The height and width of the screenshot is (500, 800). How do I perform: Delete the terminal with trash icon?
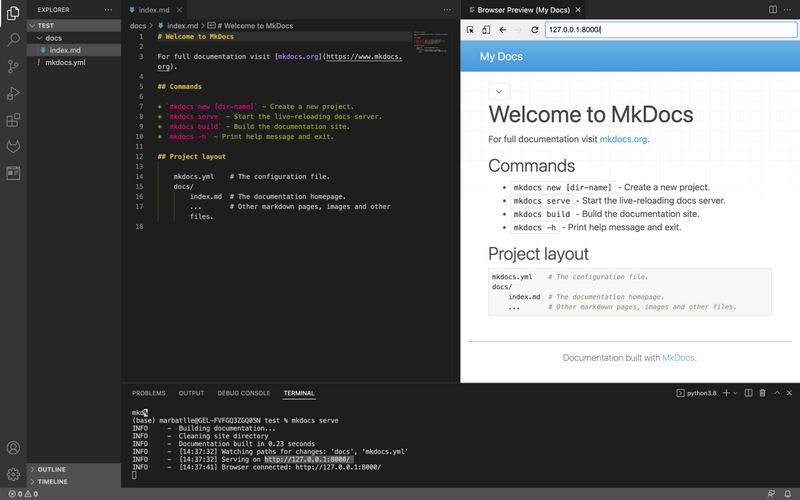(762, 393)
